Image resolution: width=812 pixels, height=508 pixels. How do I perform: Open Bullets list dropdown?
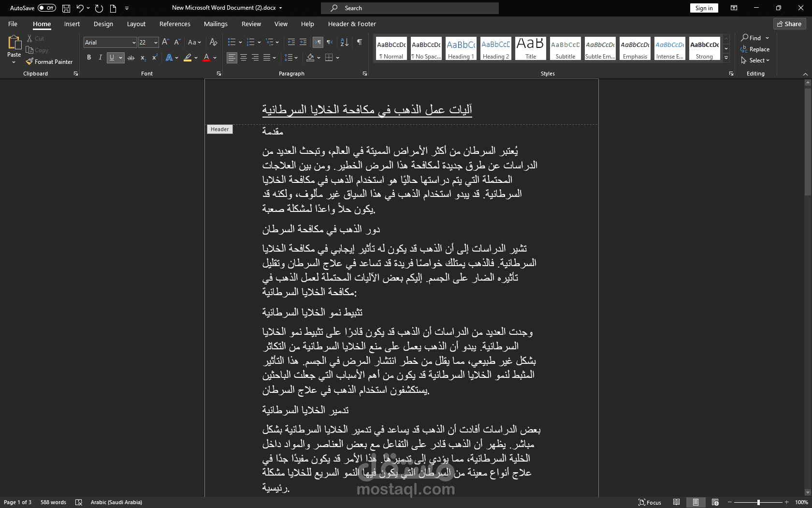click(x=240, y=43)
